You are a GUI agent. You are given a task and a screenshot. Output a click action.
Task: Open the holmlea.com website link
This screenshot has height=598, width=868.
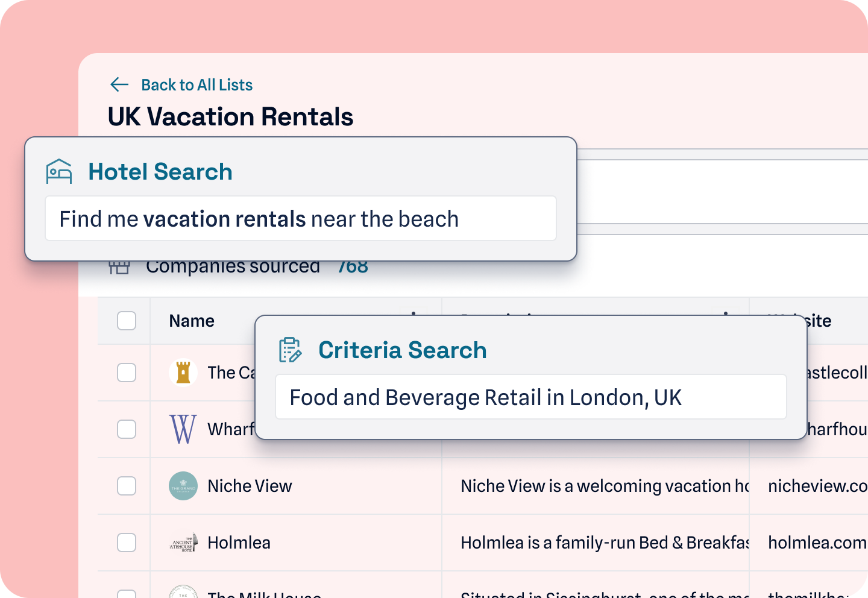pos(817,543)
